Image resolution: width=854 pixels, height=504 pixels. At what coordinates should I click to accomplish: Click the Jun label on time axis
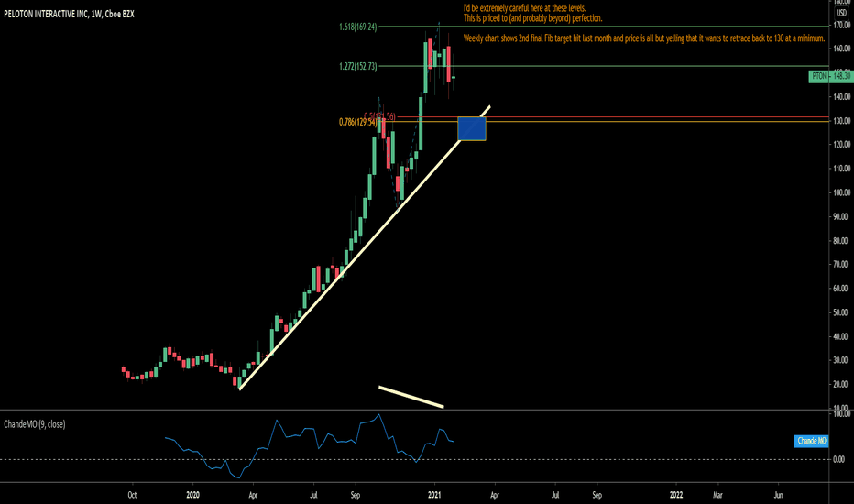pos(778,495)
